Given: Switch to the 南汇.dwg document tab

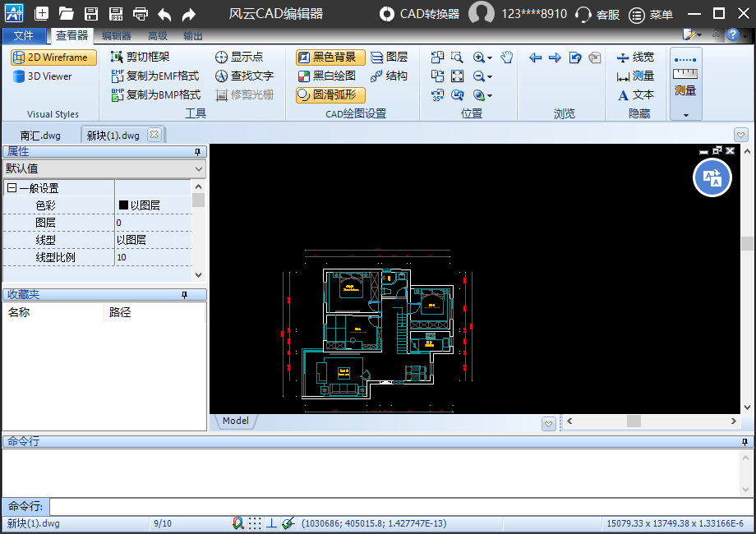Looking at the screenshot, I should tap(40, 136).
